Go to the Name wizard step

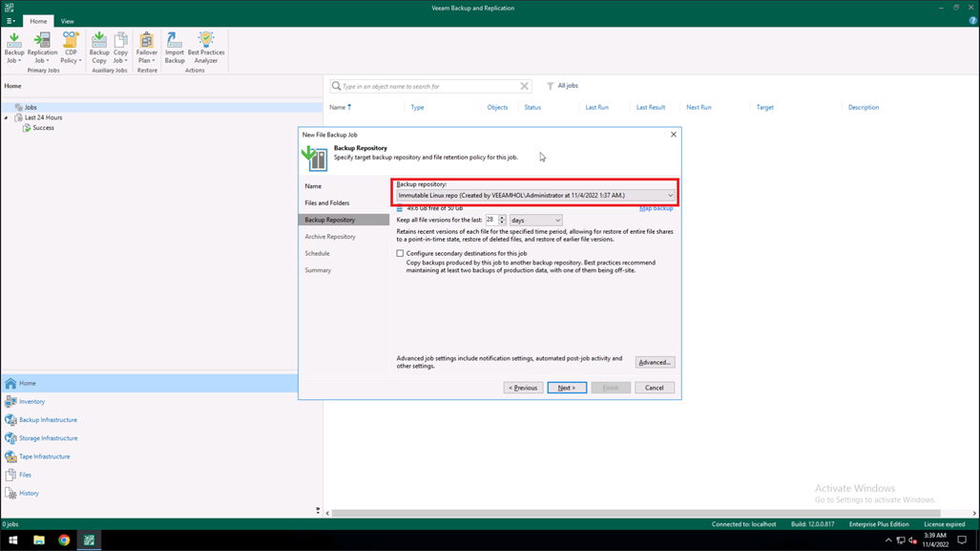coord(313,186)
